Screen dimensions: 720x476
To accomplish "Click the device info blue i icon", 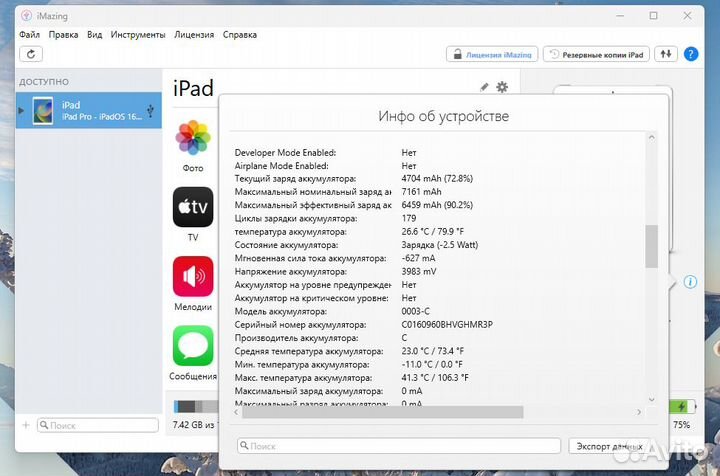I will click(690, 282).
